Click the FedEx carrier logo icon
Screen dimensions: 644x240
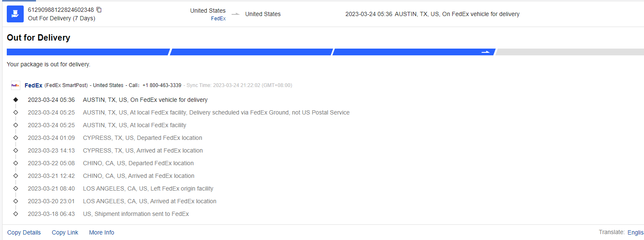click(x=15, y=85)
